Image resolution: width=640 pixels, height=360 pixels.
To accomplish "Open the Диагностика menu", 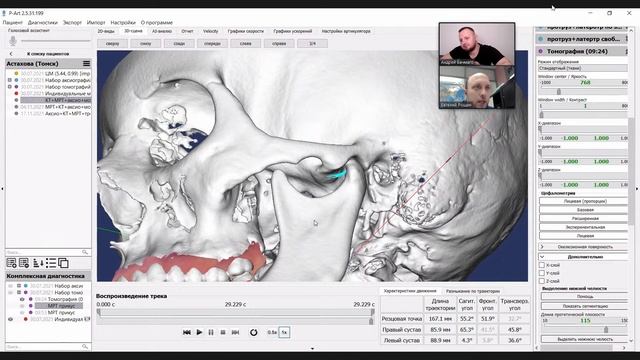I will click(43, 22).
